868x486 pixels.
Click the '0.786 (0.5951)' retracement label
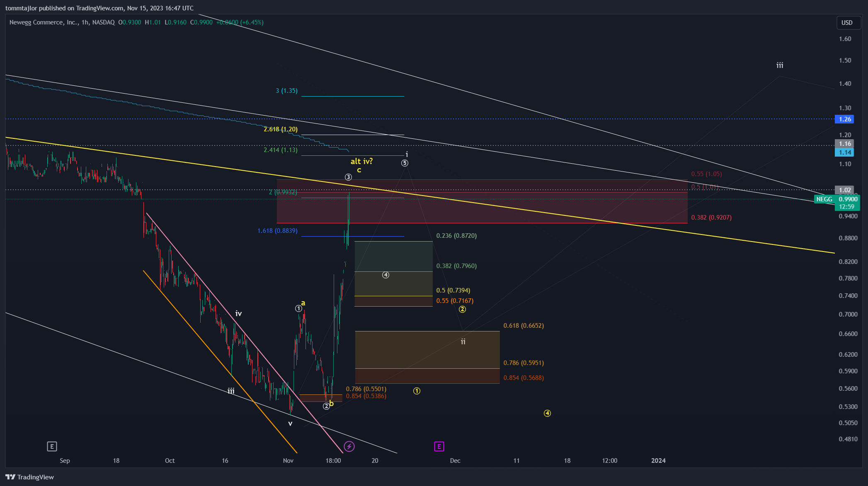coord(524,363)
